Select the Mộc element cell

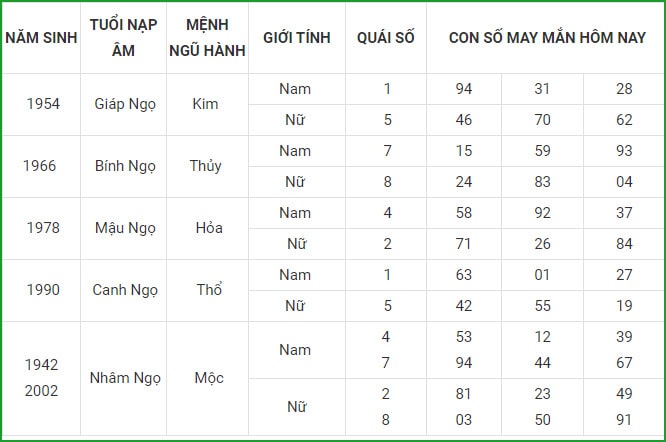click(x=209, y=378)
